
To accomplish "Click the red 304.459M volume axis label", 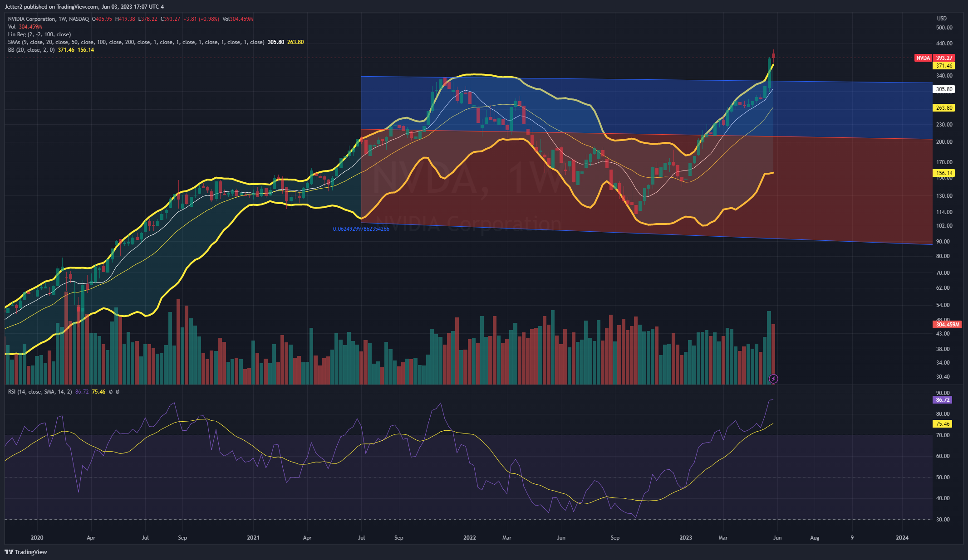I will coord(947,325).
